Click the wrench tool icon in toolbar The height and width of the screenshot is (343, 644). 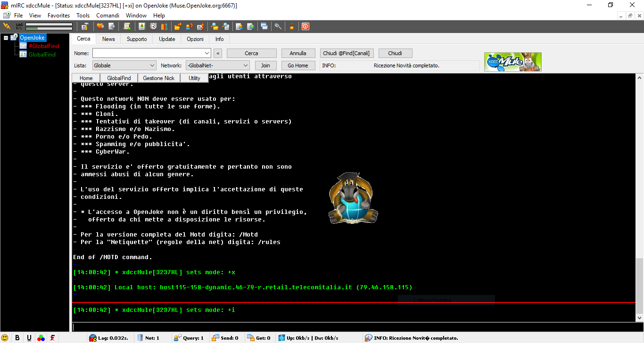(x=278, y=26)
